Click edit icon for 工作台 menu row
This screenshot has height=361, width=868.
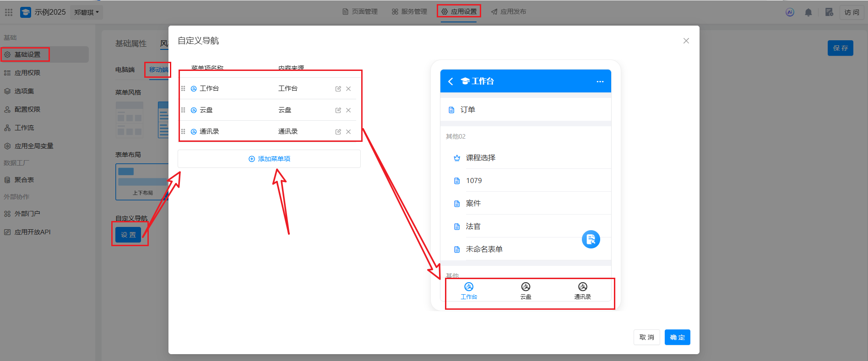point(338,89)
